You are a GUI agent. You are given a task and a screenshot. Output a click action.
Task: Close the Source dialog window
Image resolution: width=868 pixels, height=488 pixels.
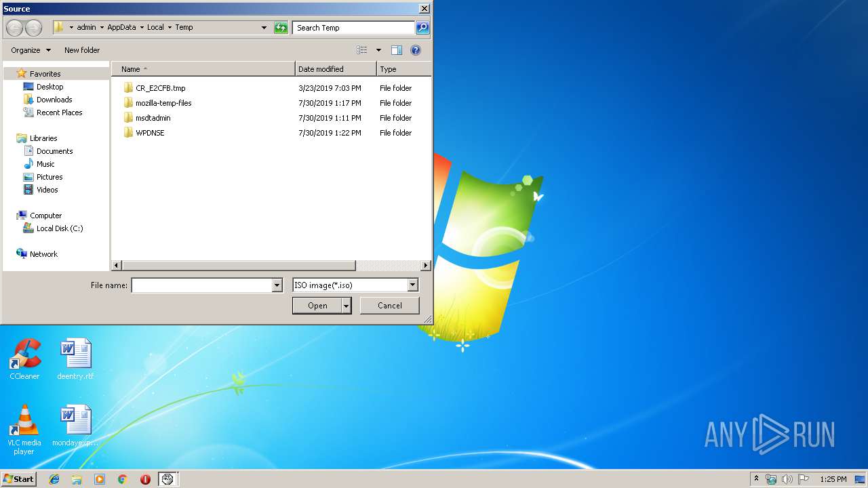click(424, 9)
